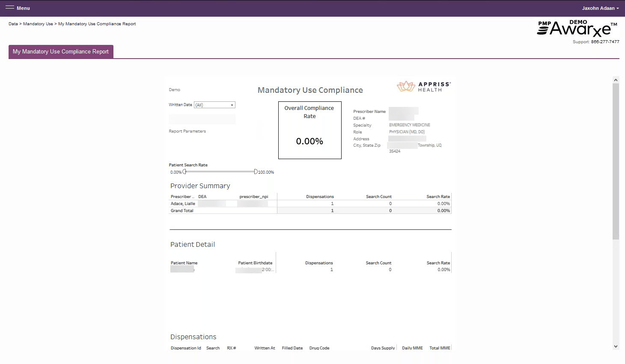The height and width of the screenshot is (364, 625).
Task: Click the Dispensation Id column header
Action: coord(186,348)
